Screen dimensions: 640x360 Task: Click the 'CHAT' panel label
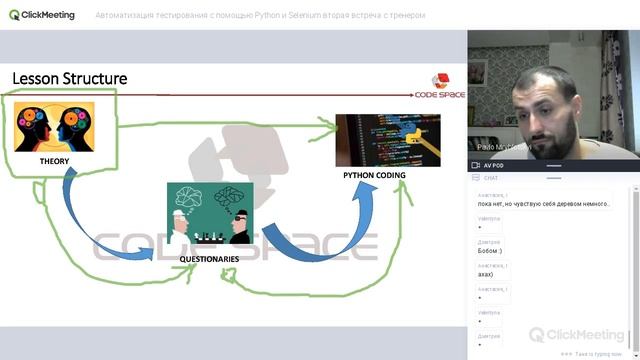491,178
